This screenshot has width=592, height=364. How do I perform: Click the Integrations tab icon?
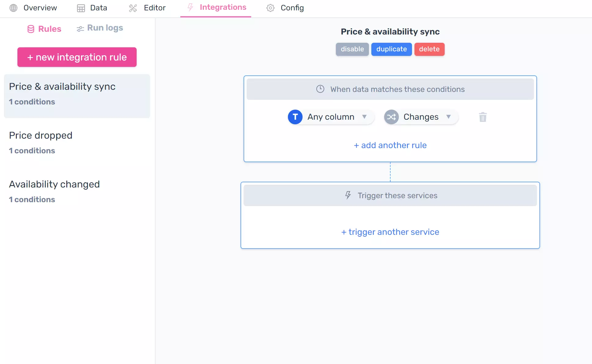190,8
